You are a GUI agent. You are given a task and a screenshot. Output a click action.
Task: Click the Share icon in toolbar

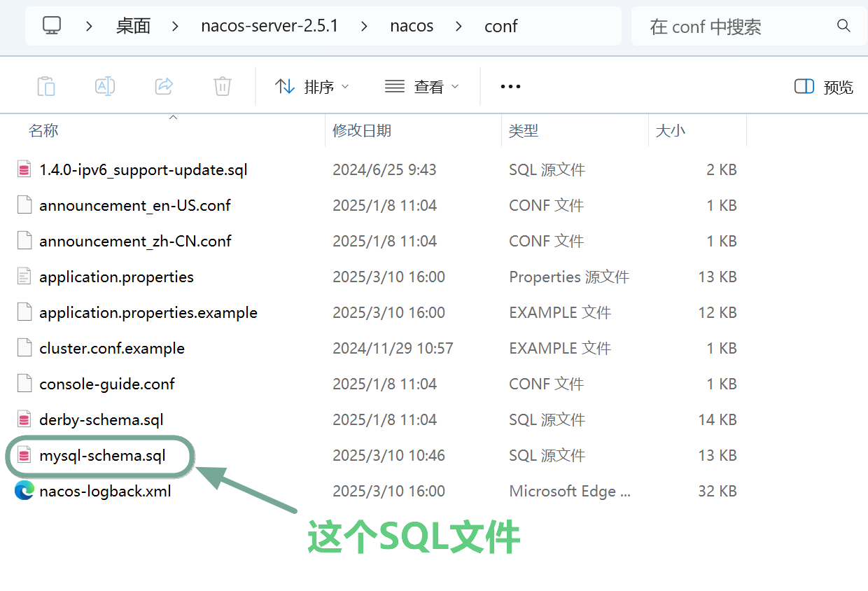tap(164, 86)
